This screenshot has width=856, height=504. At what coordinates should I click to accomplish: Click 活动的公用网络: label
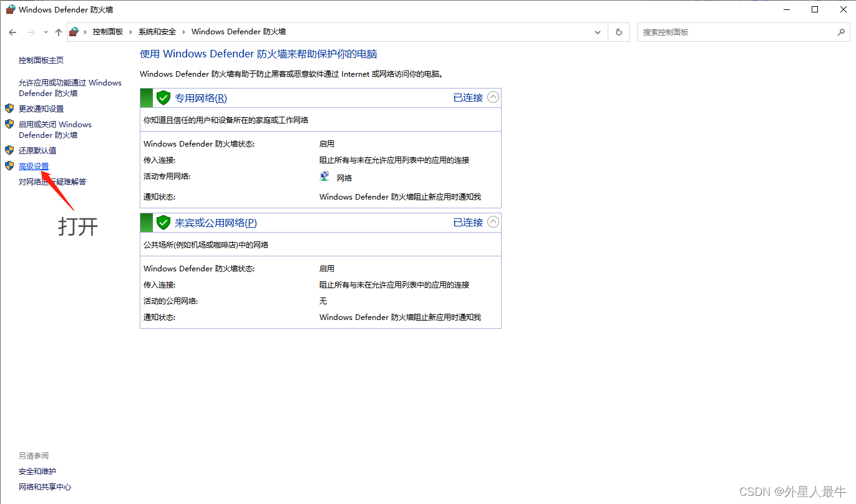pos(171,301)
